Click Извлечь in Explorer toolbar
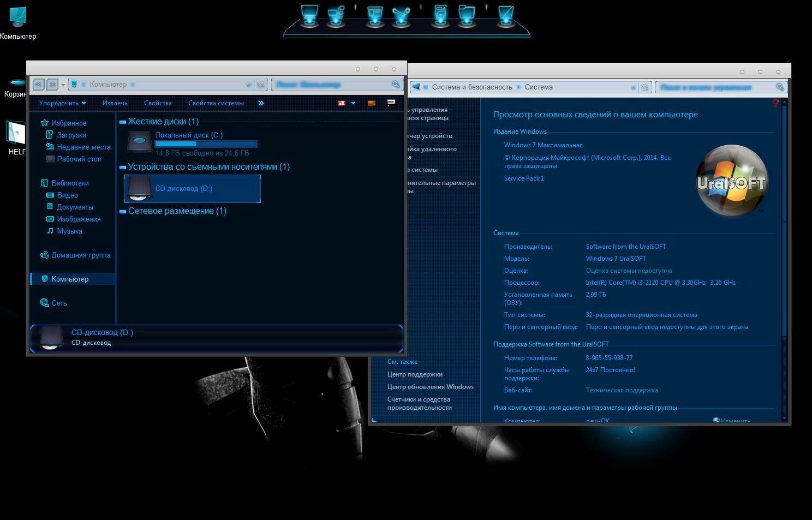Screen dimensions: 812x520 (x=115, y=103)
